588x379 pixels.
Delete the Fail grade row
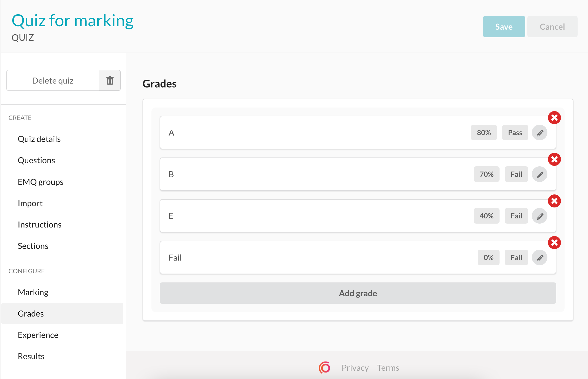click(x=554, y=243)
